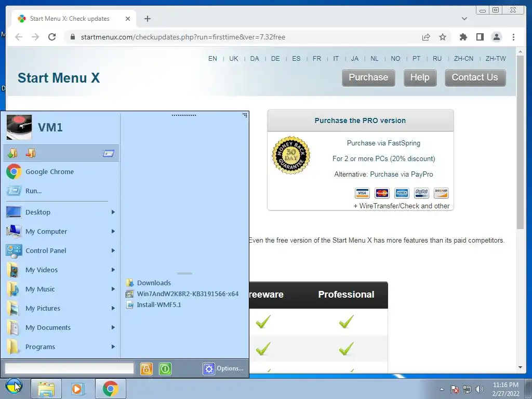The image size is (532, 399).
Task: Expand the My Videos submenu arrow
Action: 113,270
